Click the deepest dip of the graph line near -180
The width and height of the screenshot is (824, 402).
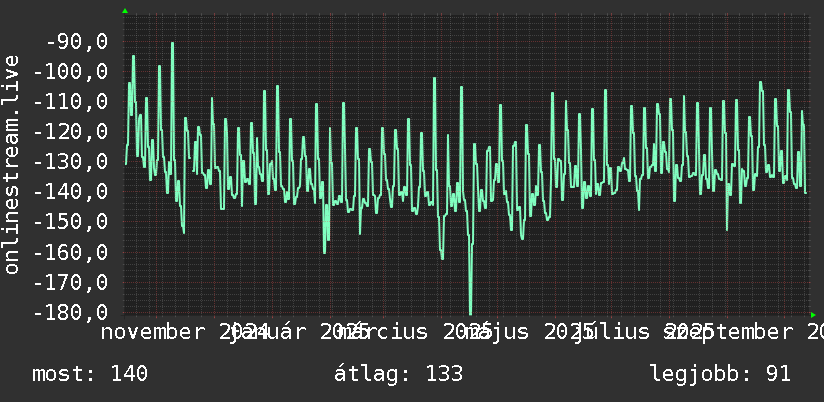pyautogui.click(x=470, y=313)
